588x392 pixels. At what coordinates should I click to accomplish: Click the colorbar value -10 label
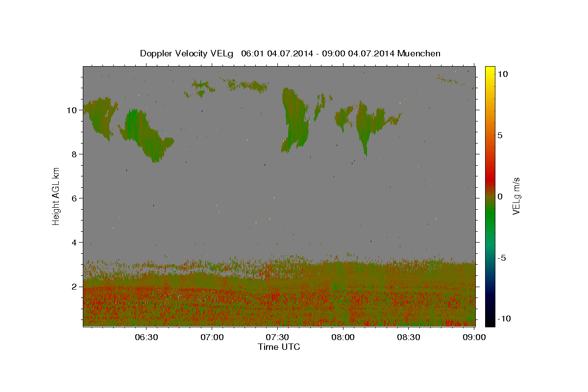504,318
